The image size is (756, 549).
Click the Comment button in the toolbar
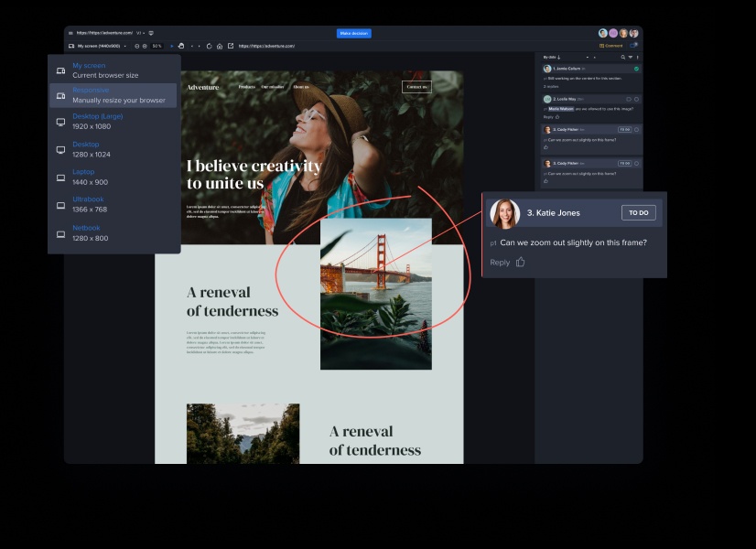610,46
